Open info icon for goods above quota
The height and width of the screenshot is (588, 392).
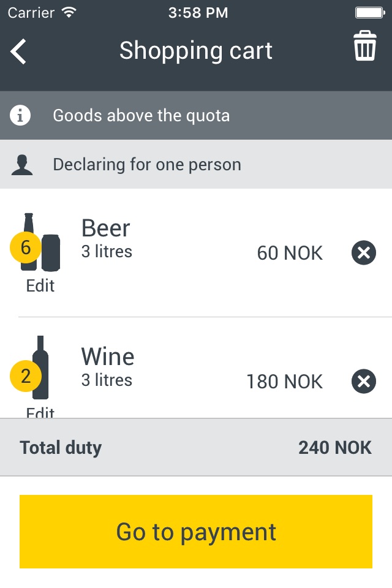pos(20,115)
